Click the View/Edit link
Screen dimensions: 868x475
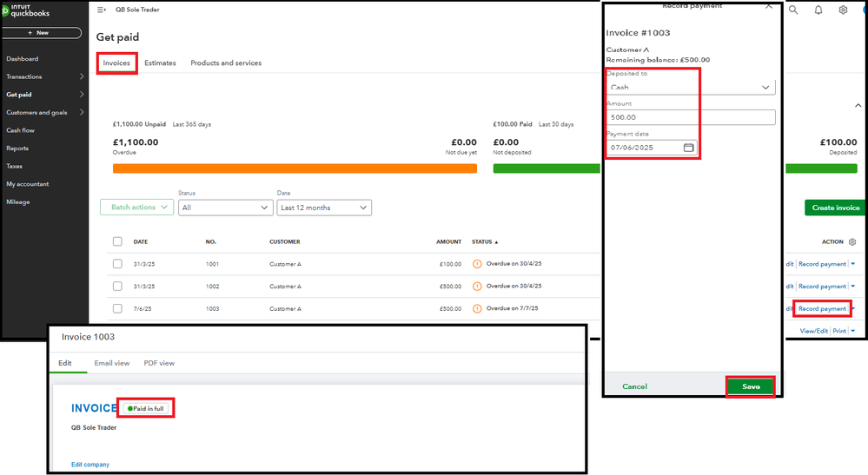[x=814, y=331]
